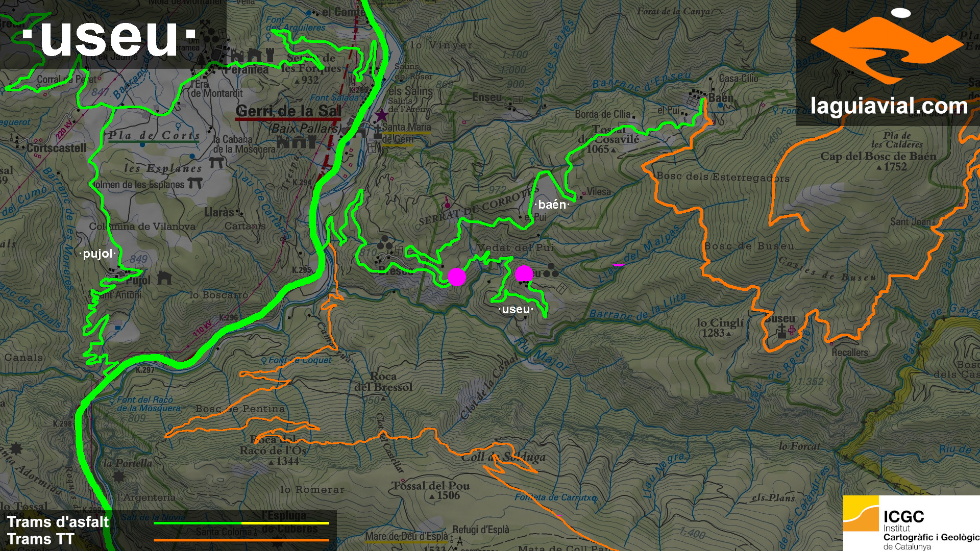Viewport: 980px width, 551px height.
Task: Click the Trams d'asfalt legend text
Action: (58, 522)
